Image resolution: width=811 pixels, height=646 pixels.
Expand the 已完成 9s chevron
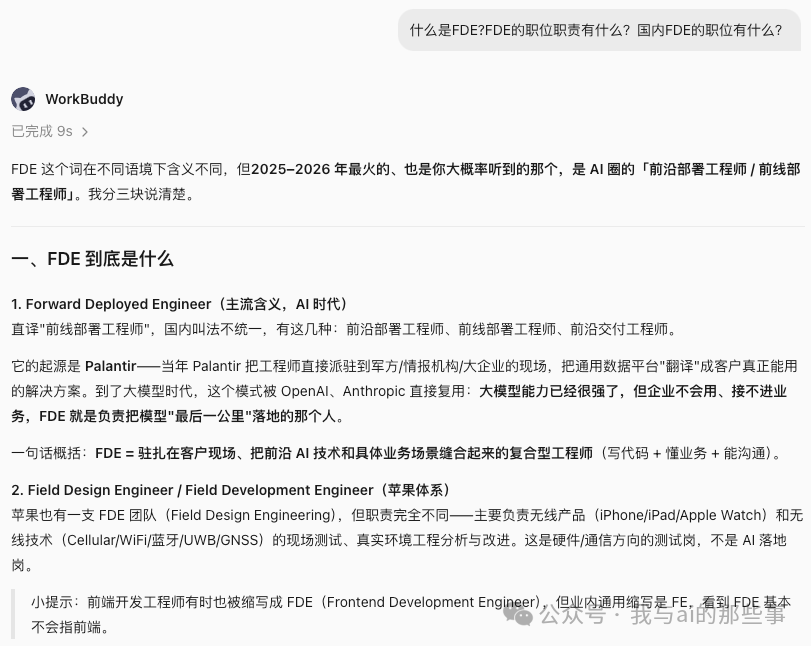(x=85, y=132)
